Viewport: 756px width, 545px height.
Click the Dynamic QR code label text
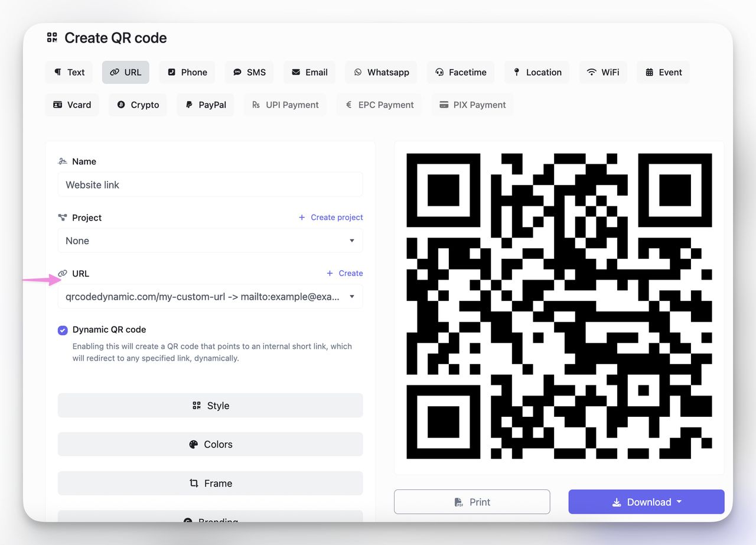109,330
